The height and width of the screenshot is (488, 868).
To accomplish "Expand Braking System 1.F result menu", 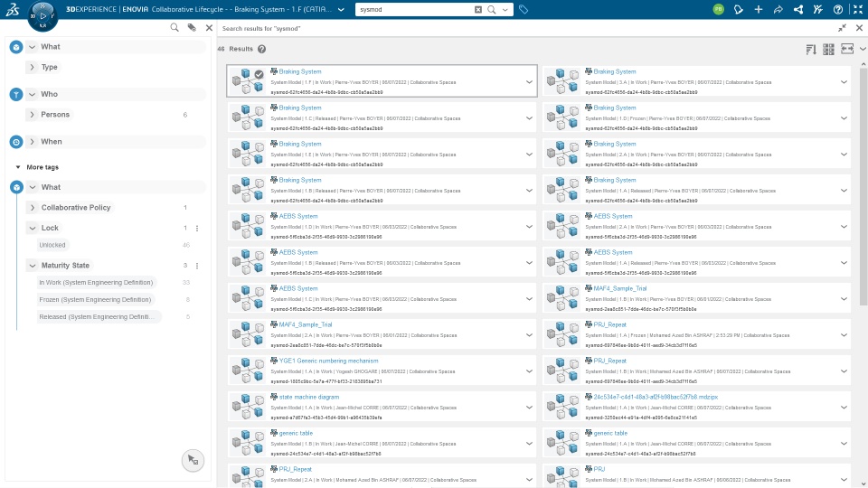I will click(x=529, y=82).
